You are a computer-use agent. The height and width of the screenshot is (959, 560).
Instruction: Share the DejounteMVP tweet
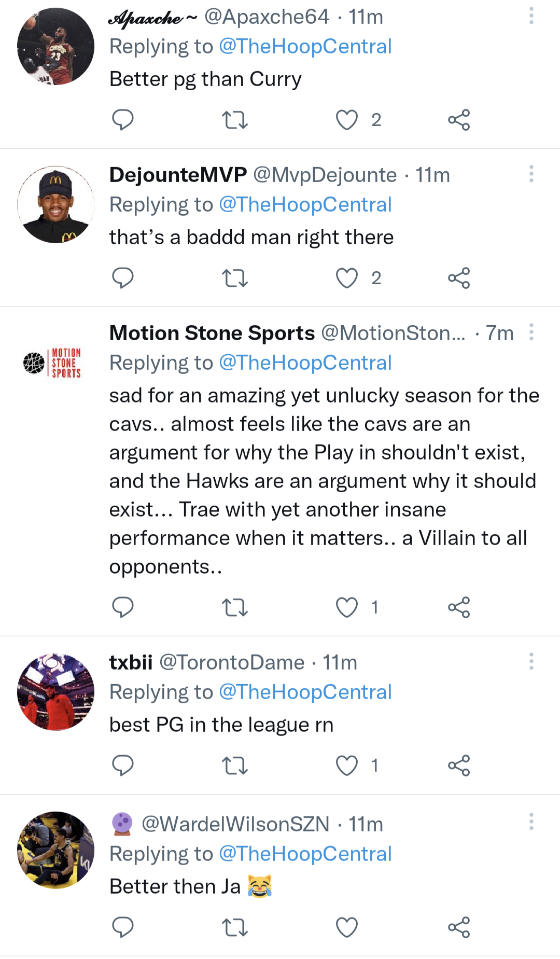pos(459,278)
